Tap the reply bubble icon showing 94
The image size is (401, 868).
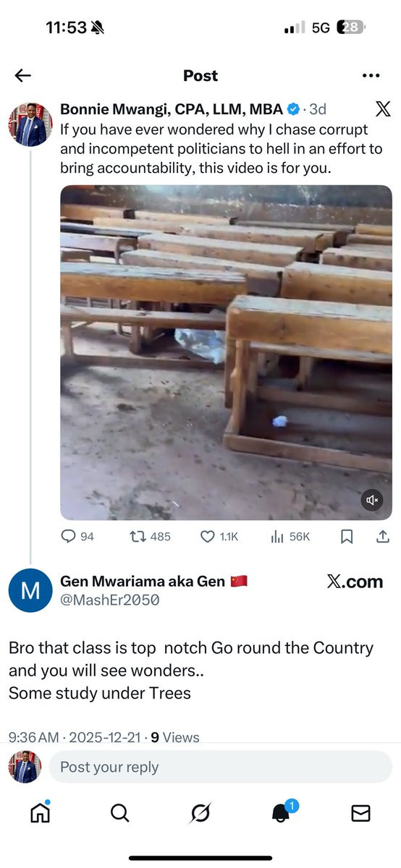77,536
